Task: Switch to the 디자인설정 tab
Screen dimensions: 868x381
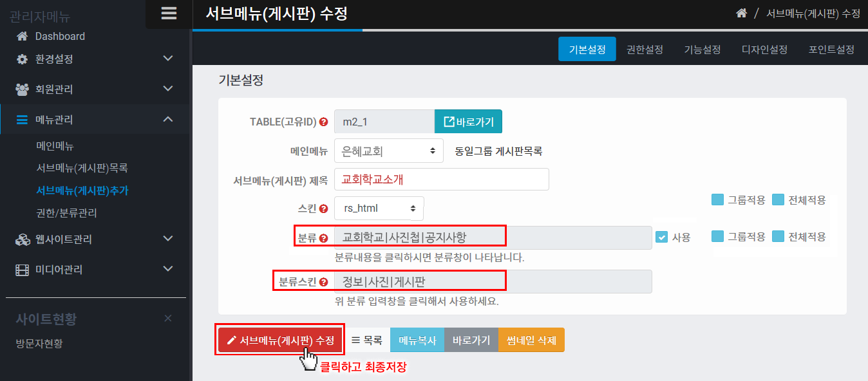Action: [x=764, y=50]
